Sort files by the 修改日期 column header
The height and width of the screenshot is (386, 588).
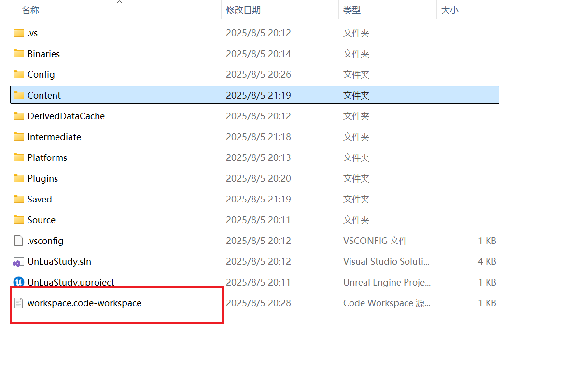click(243, 10)
